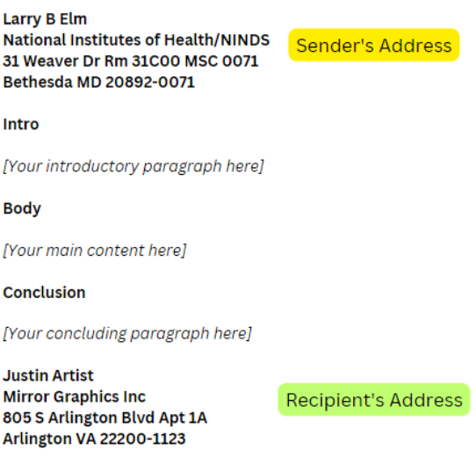Click the word NINDS in sender address
This screenshot has height=465, width=476.
pyautogui.click(x=245, y=40)
